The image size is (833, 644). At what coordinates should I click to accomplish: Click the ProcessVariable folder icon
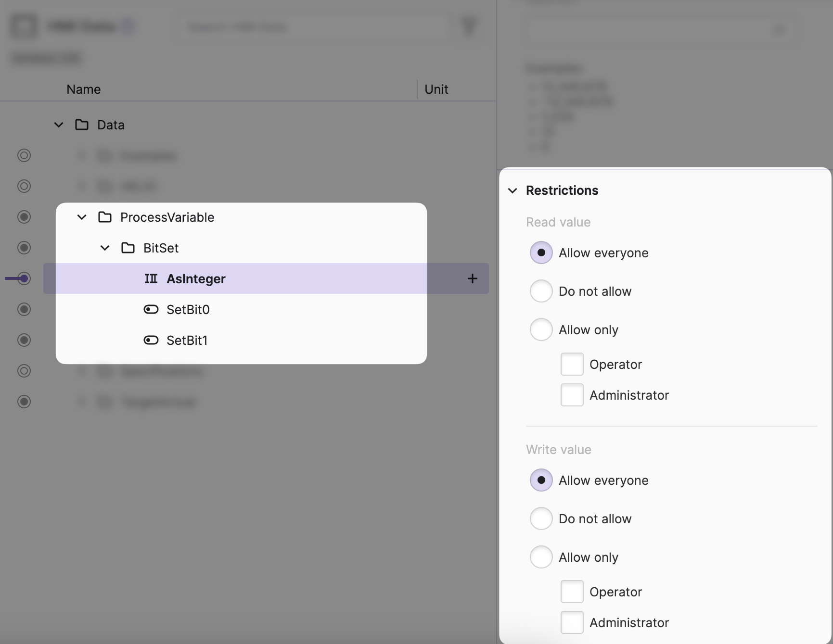coord(105,217)
